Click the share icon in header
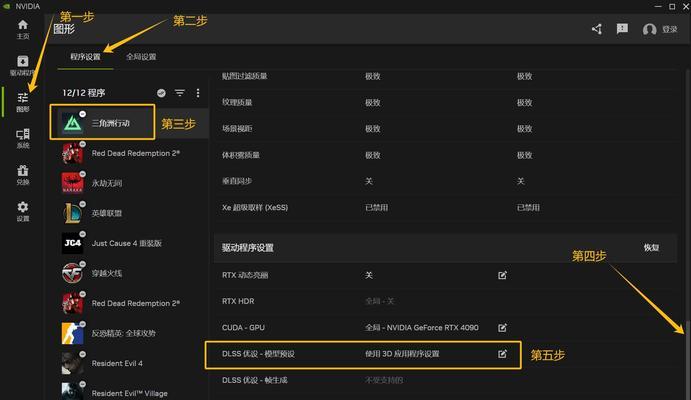The height and width of the screenshot is (400, 691). 597,29
